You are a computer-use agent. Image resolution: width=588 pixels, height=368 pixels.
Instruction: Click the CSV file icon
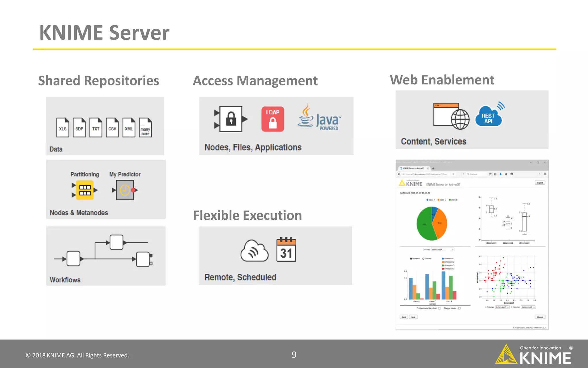pyautogui.click(x=112, y=127)
